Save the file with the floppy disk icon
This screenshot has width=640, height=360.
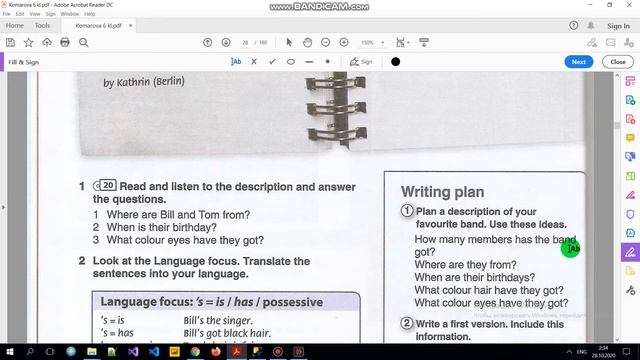(x=10, y=42)
